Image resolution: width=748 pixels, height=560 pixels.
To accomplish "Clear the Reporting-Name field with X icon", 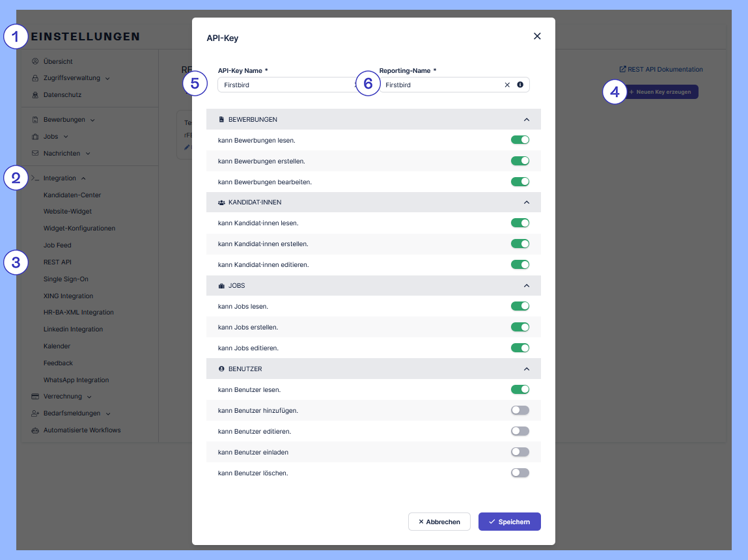I will 507,85.
